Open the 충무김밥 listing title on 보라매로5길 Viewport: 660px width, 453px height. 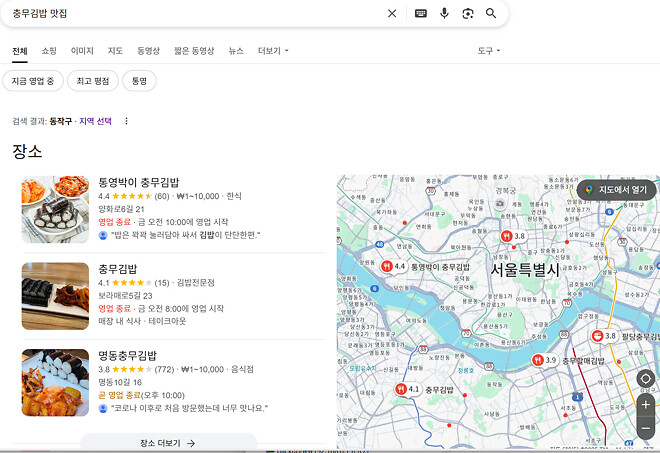pyautogui.click(x=117, y=269)
